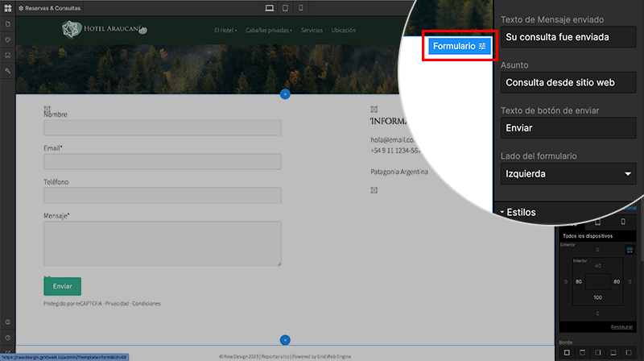
Task: Click into the Mensaje text area
Action: pos(163,243)
